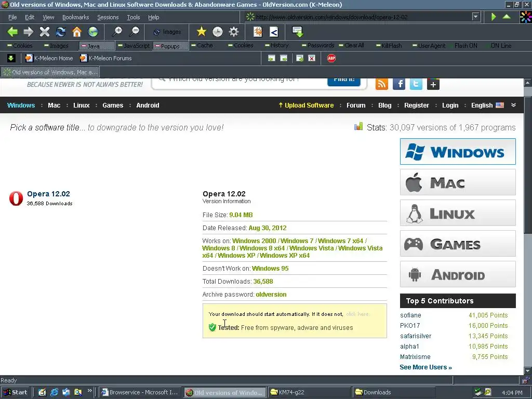The width and height of the screenshot is (532, 399).
Task: Open the Help menu
Action: (153, 17)
